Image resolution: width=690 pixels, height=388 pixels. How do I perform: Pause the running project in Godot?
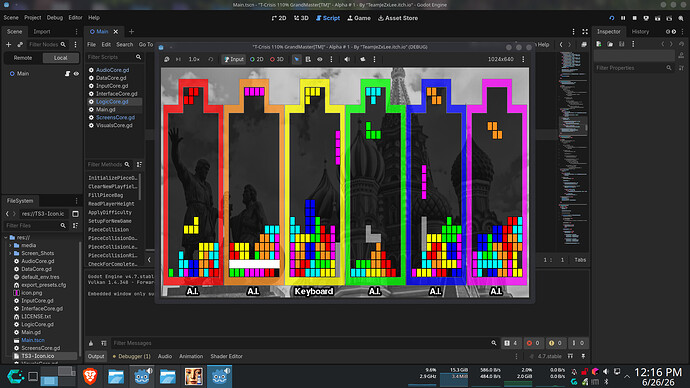coord(623,18)
